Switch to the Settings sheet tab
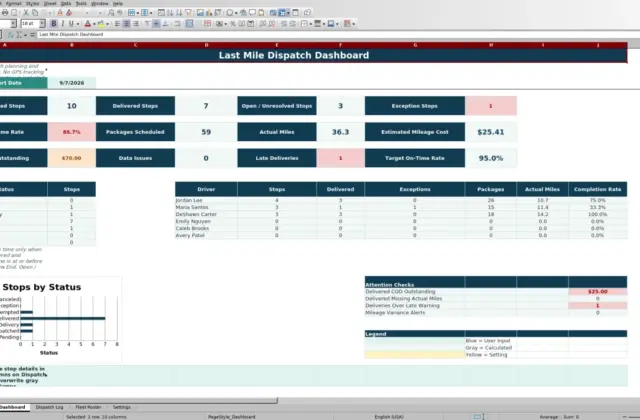This screenshot has width=640, height=420. 122,407
